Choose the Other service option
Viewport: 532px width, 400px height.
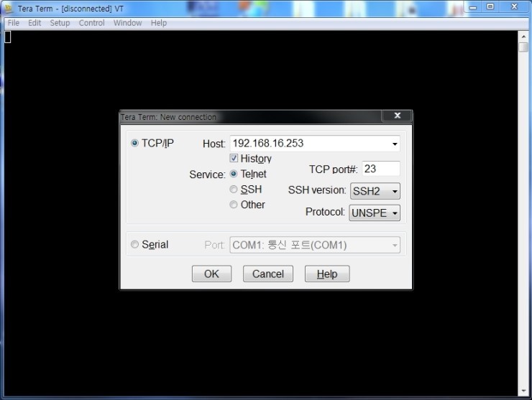[234, 205]
